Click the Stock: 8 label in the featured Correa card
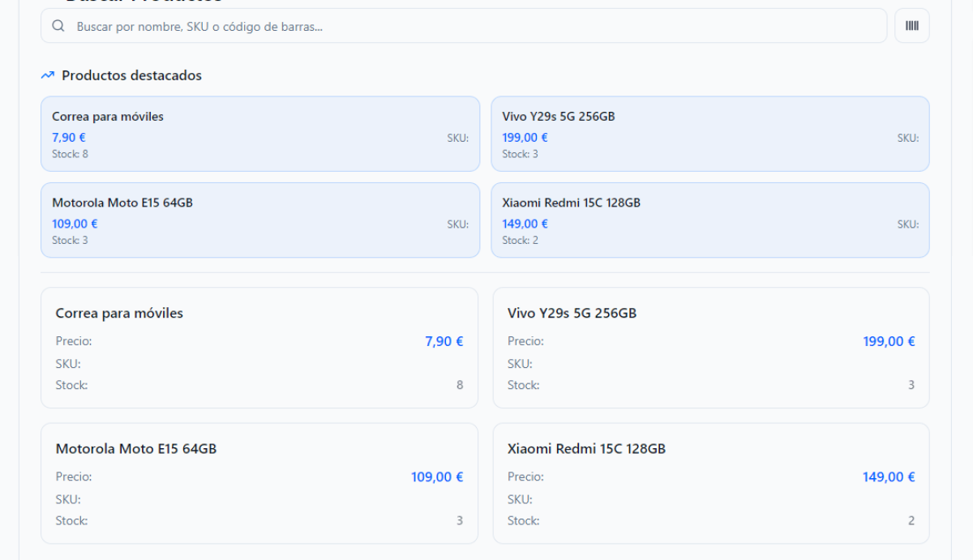973x560 pixels. (70, 154)
